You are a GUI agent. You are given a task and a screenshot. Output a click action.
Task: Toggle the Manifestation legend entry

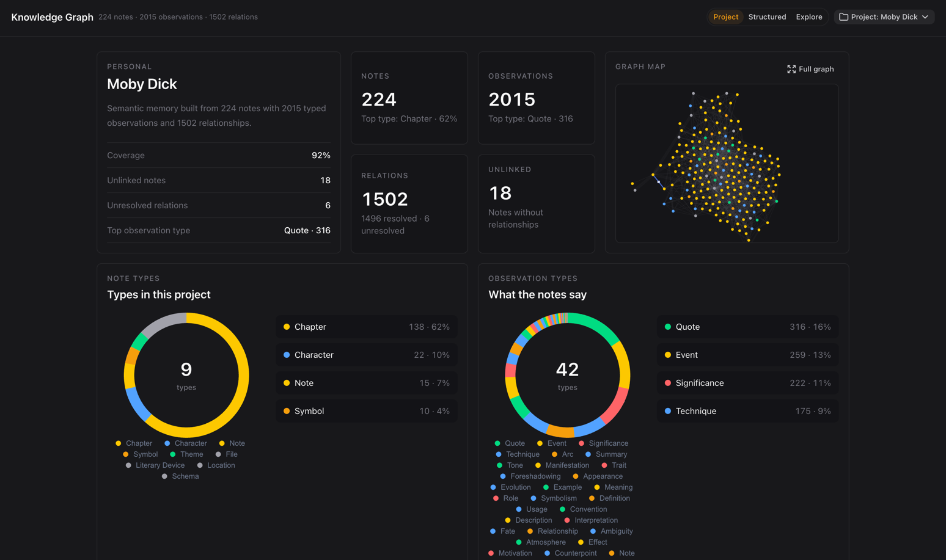pos(562,465)
